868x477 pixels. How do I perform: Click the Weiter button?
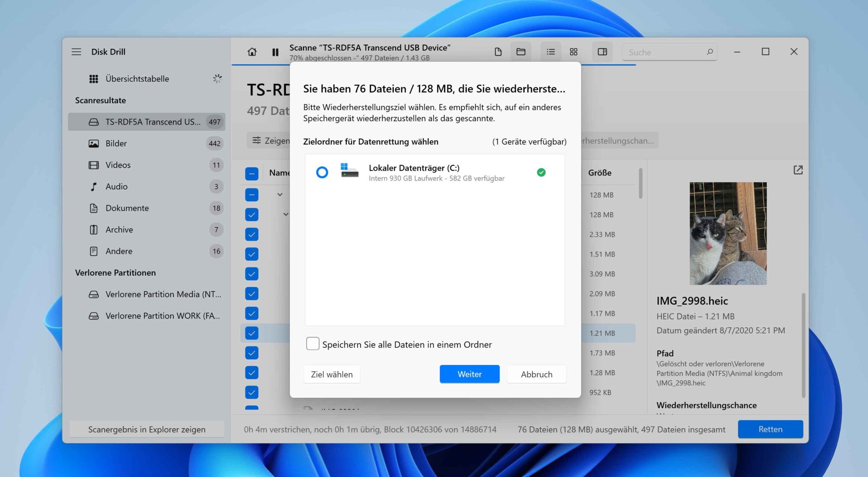tap(469, 374)
